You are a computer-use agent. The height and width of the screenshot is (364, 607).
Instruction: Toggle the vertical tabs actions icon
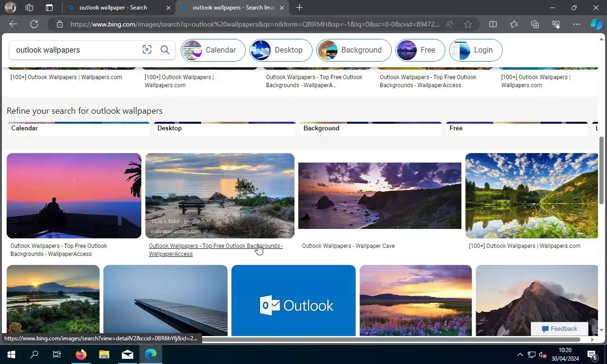(49, 8)
